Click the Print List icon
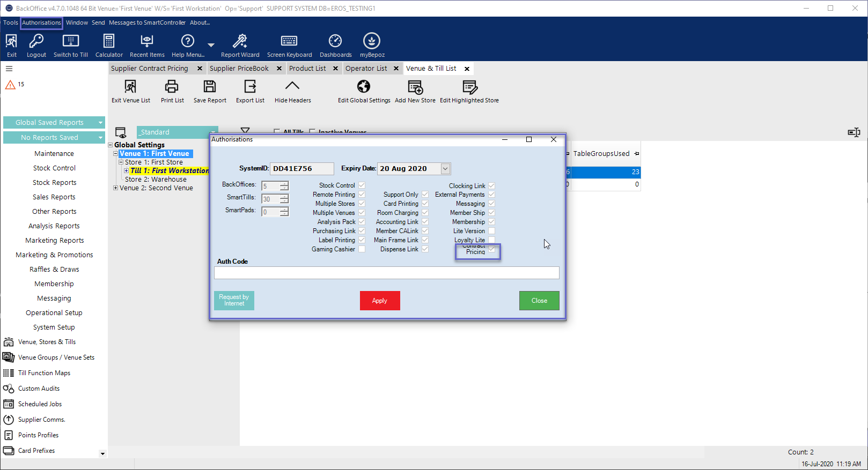868x470 pixels. (172, 87)
